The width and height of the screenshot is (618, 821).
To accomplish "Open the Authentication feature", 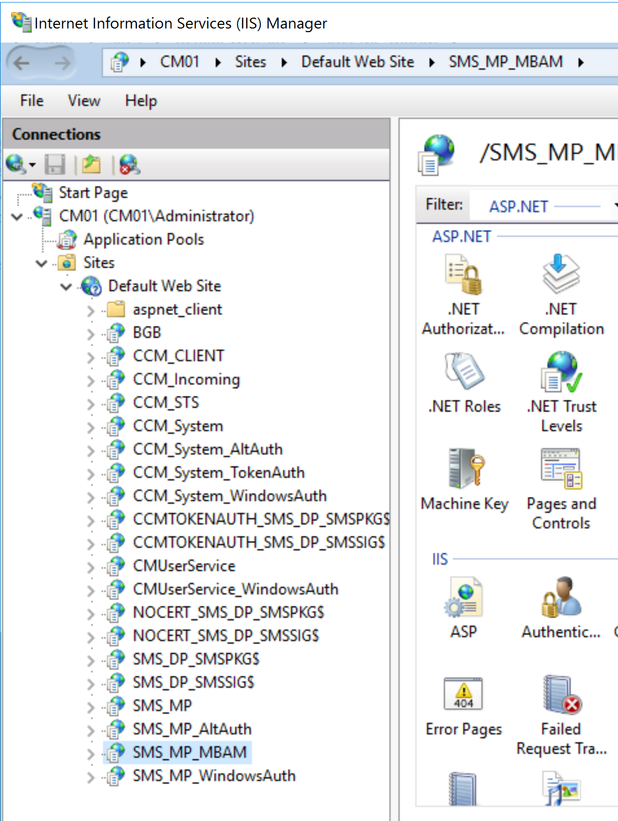I will [x=561, y=608].
